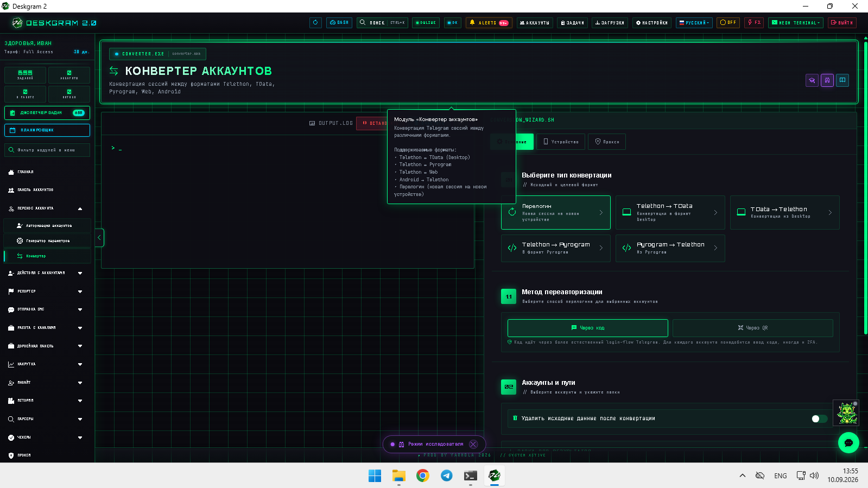The height and width of the screenshot is (488, 868).
Task: Go to Главная in the sidebar
Action: (x=46, y=172)
